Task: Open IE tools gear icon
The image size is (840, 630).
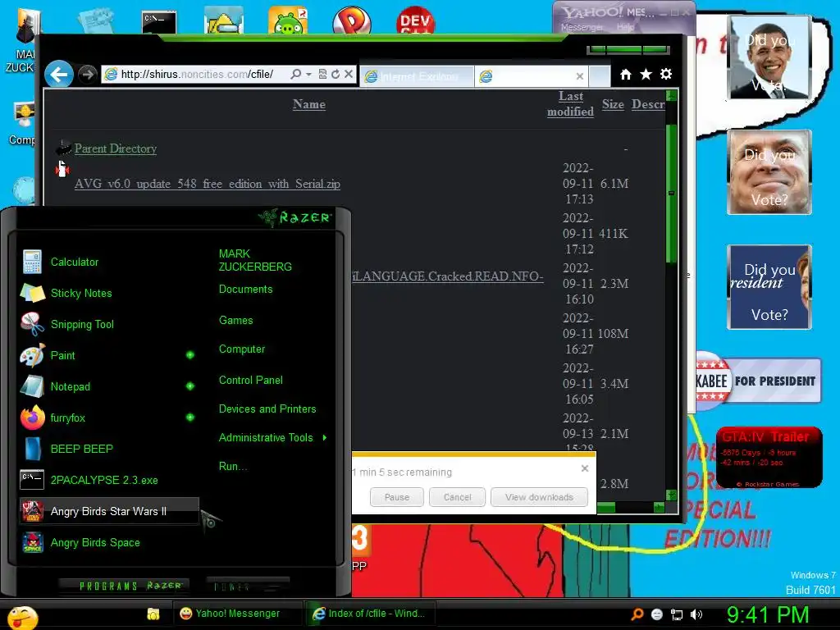Action: pyautogui.click(x=666, y=74)
